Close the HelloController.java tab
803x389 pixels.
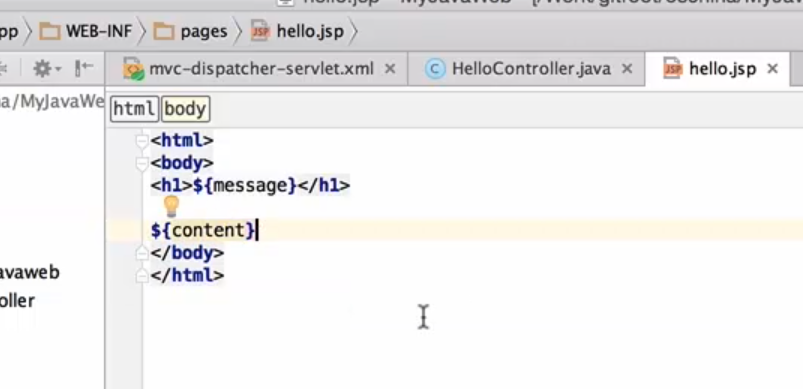627,69
